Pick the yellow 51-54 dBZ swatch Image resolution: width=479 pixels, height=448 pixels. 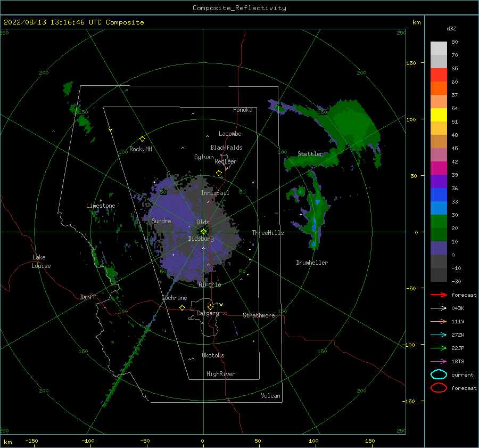point(439,115)
